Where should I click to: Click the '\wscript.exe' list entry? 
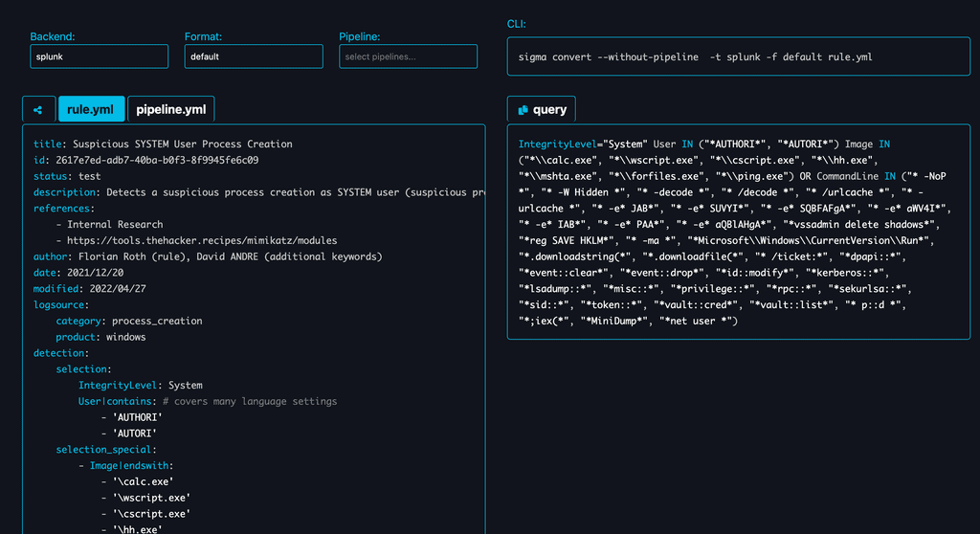145,498
